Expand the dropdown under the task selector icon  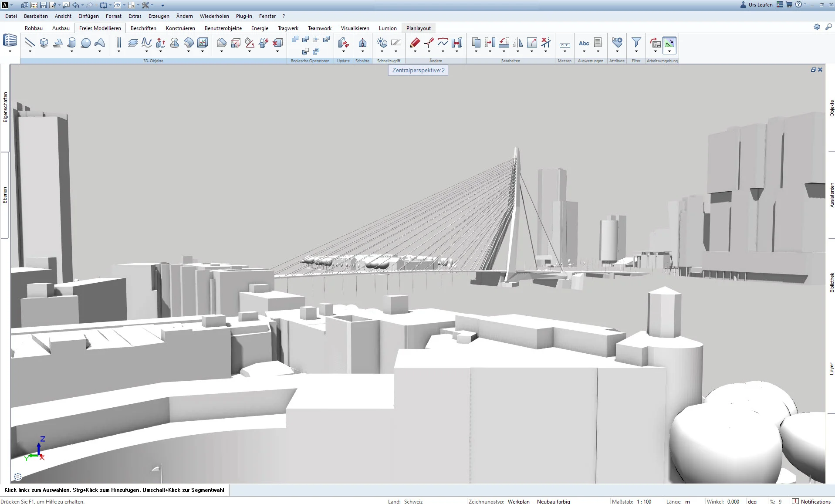10,51
